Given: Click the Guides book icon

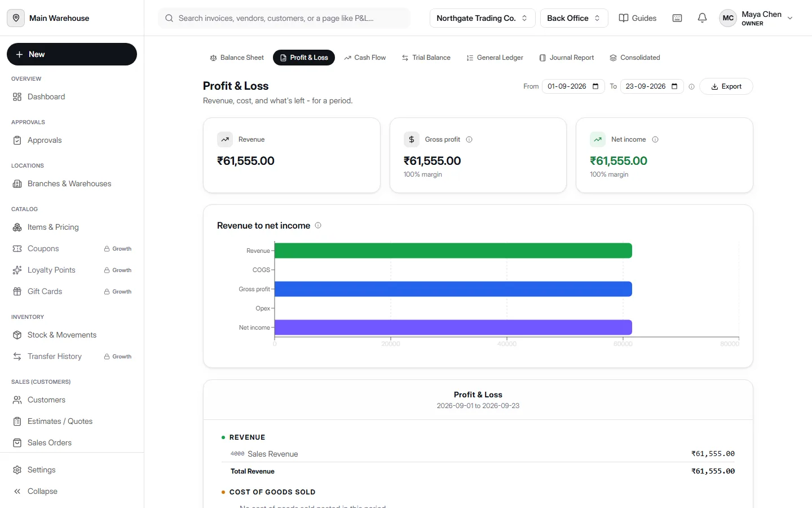Looking at the screenshot, I should click(624, 18).
